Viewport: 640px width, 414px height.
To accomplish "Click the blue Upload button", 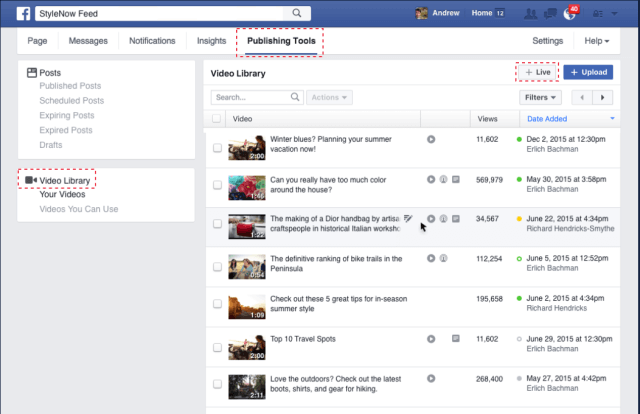I will tap(586, 72).
